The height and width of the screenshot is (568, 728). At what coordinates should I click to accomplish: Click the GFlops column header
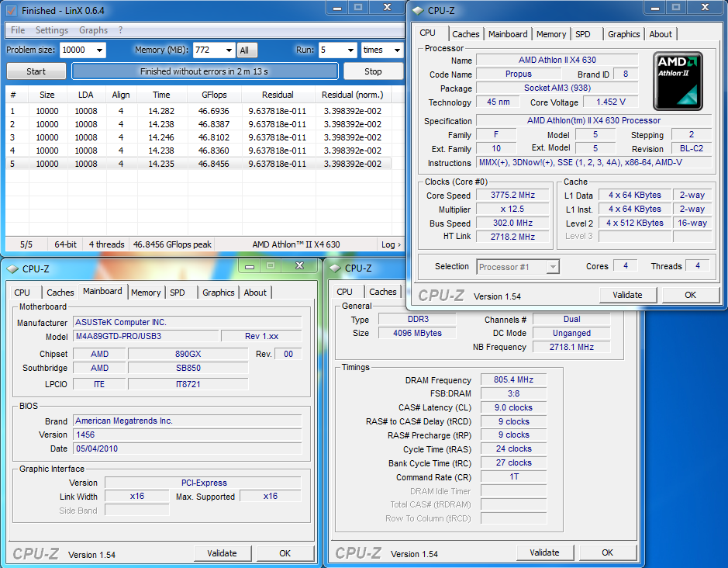[214, 95]
